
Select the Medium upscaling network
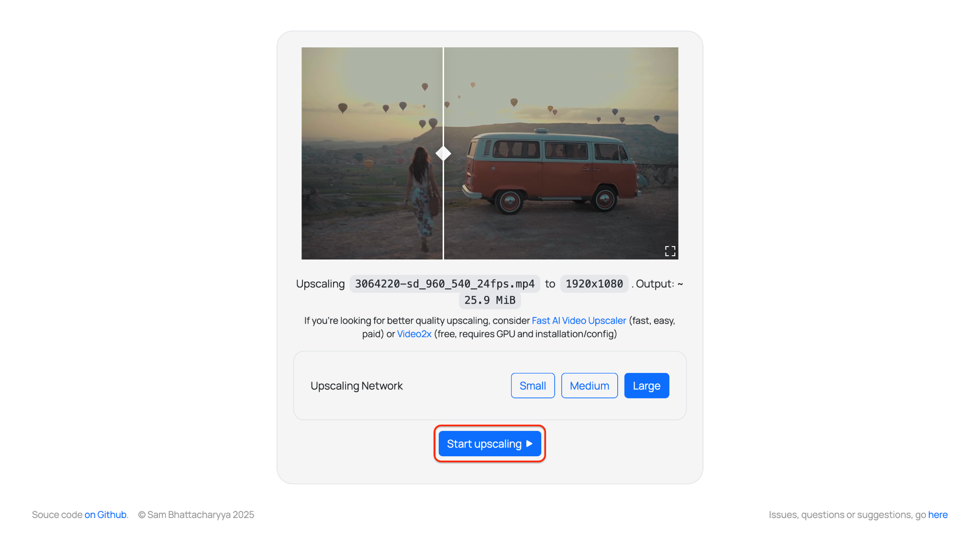click(589, 385)
